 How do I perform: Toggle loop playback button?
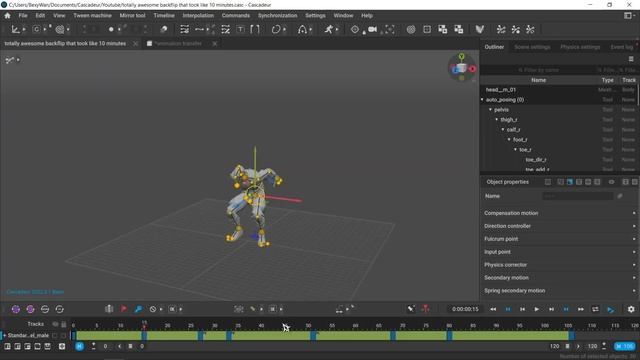(595, 309)
